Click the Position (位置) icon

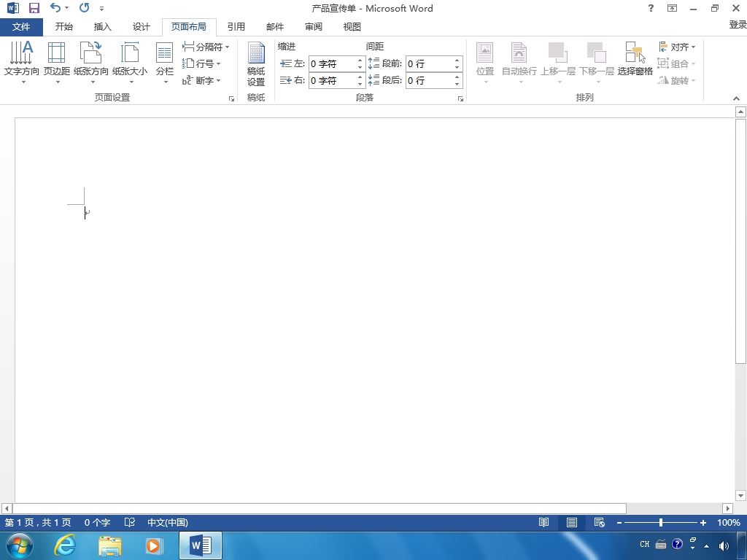point(484,63)
